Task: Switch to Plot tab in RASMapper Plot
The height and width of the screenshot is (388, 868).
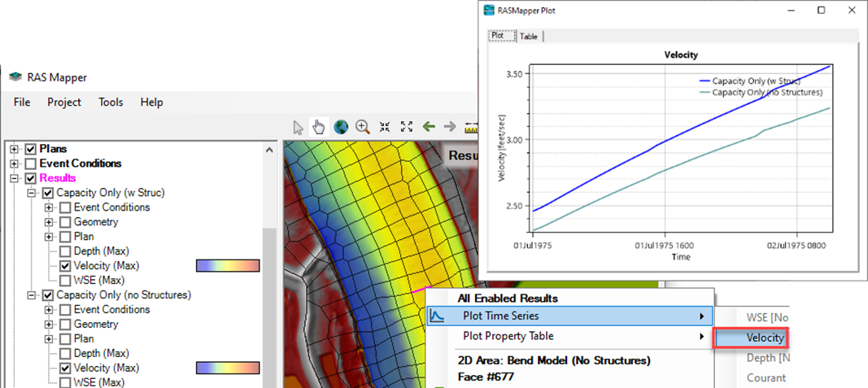Action: [502, 36]
